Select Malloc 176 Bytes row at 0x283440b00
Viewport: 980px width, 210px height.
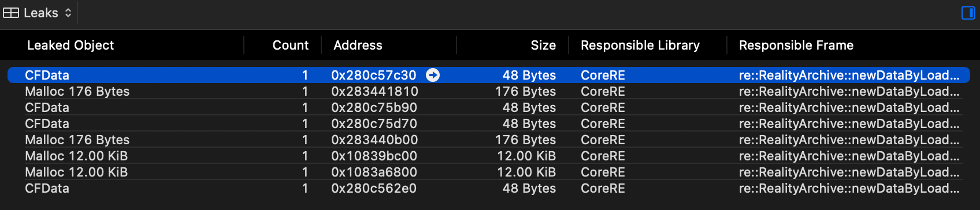489,140
